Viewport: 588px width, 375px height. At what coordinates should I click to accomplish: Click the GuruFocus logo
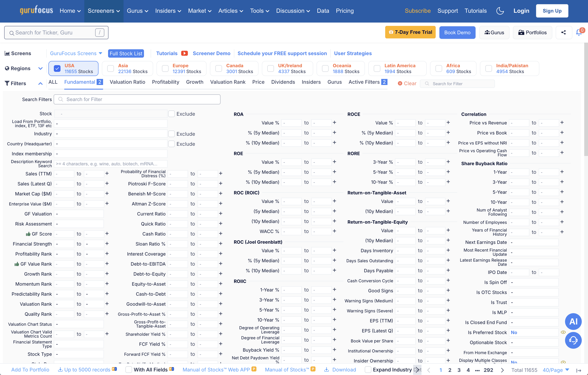click(x=36, y=10)
